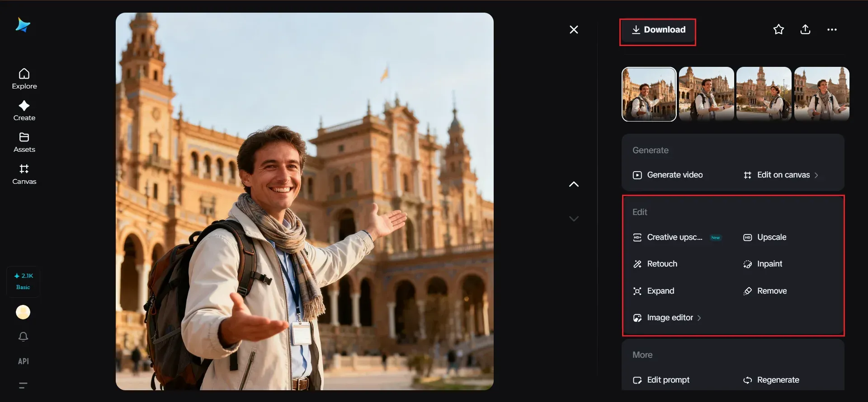Open the API page from the sidebar
868x402 pixels.
pyautogui.click(x=24, y=361)
